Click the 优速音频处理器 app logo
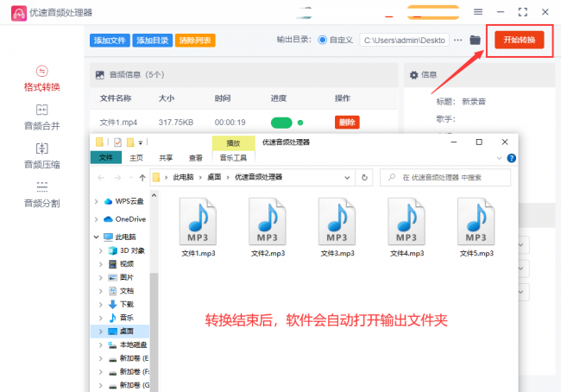561x392 pixels. pyautogui.click(x=19, y=13)
